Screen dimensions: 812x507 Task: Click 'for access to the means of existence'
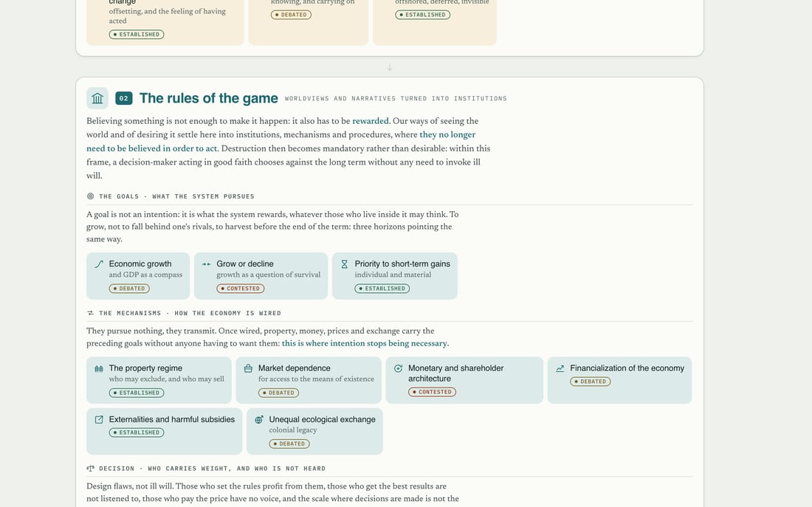point(317,379)
